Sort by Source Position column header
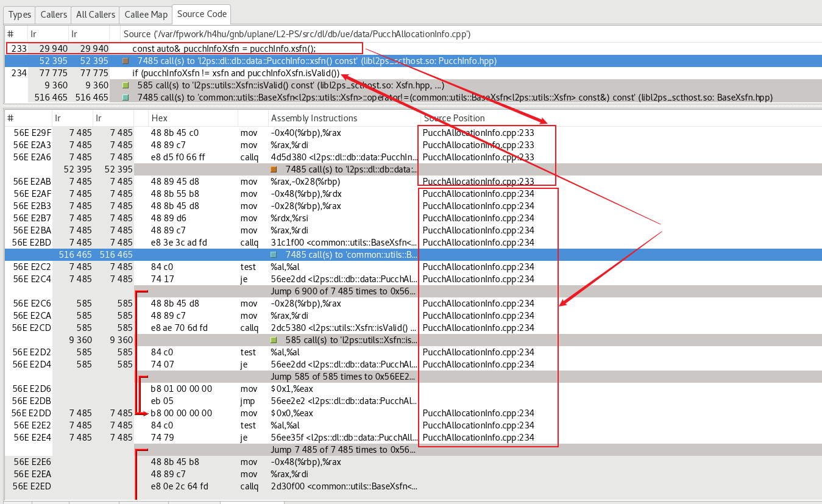 point(454,118)
